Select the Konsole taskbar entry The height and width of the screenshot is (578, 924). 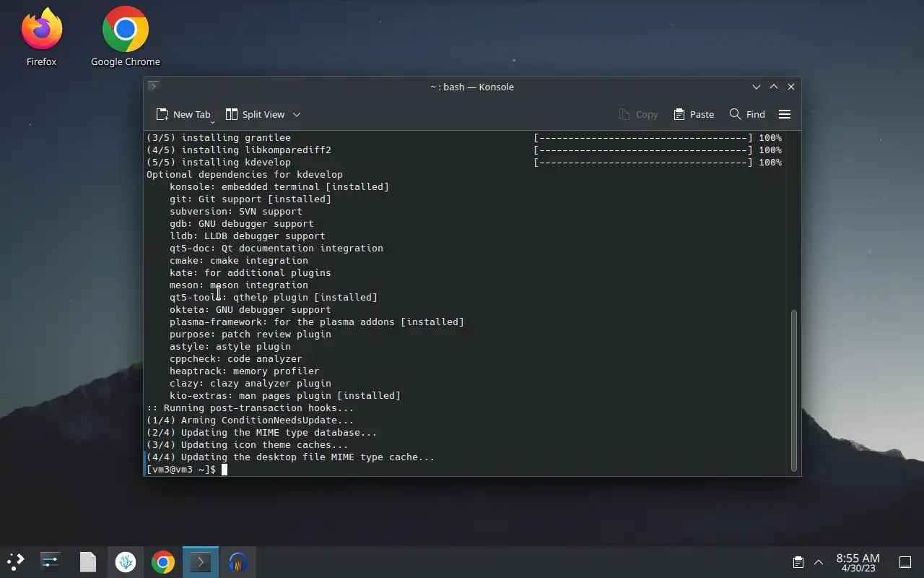click(201, 561)
